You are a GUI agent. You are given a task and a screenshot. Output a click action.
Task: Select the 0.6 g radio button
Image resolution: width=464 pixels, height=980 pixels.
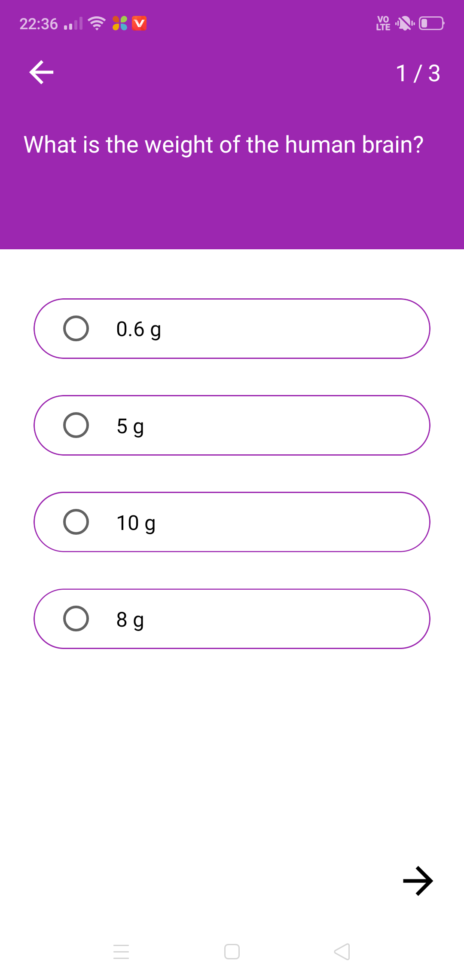pyautogui.click(x=76, y=329)
